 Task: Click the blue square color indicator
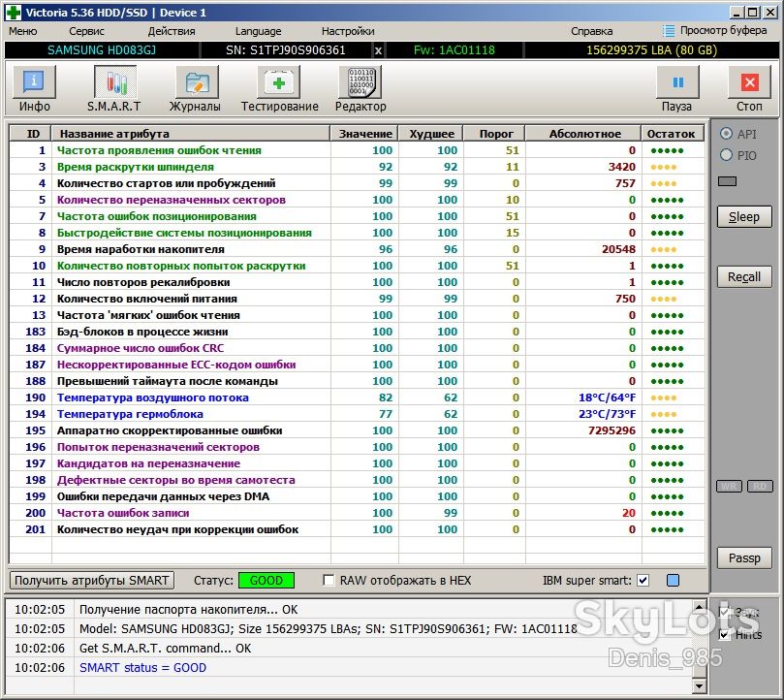click(673, 581)
